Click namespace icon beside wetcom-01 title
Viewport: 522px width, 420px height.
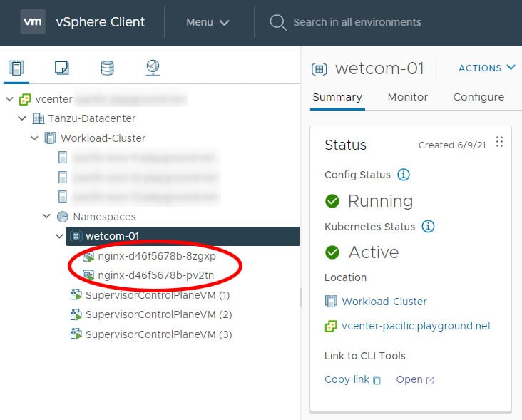[319, 69]
